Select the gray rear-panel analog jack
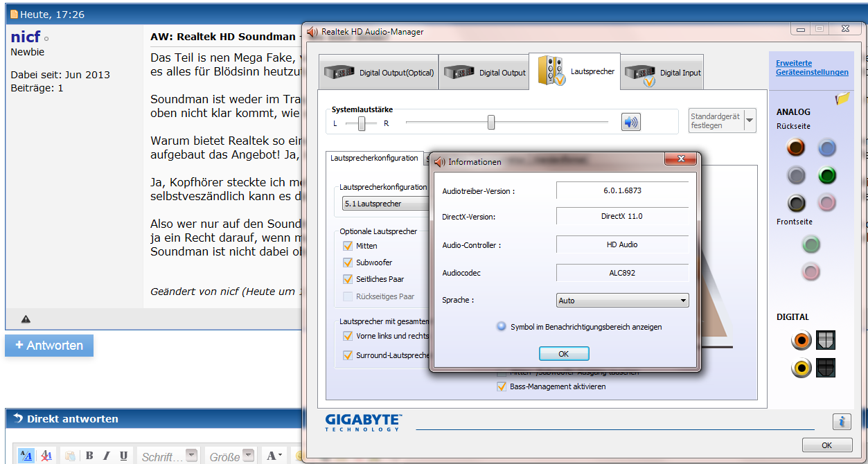This screenshot has height=464, width=868. (x=797, y=175)
